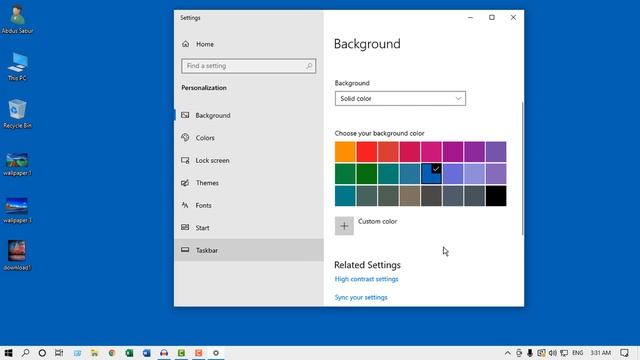Screen dimensions: 640x360
Task: Expand the Solid color background dropdown
Action: click(400, 98)
